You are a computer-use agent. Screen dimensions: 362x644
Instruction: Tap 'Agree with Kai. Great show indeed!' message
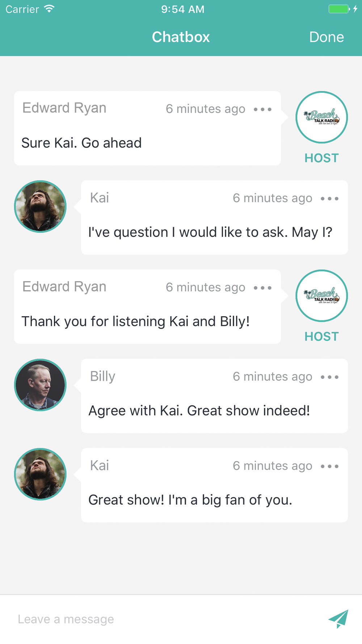[x=199, y=411]
